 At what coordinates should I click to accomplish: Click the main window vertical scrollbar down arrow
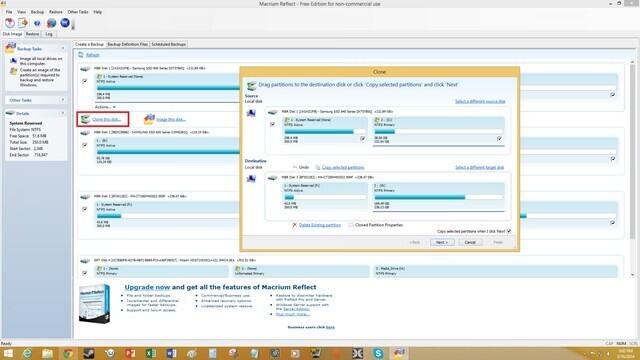[633, 274]
